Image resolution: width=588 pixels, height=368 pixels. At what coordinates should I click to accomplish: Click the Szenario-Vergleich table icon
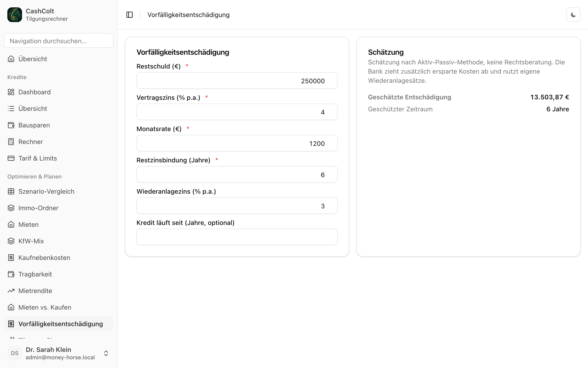click(x=11, y=191)
